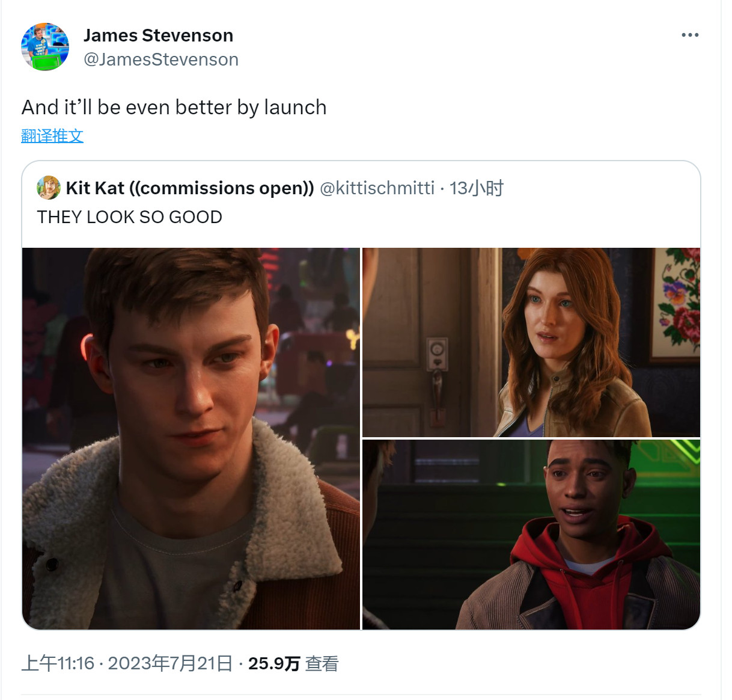
Task: Open Kit Kat (commissions open) profile name
Action: [190, 188]
